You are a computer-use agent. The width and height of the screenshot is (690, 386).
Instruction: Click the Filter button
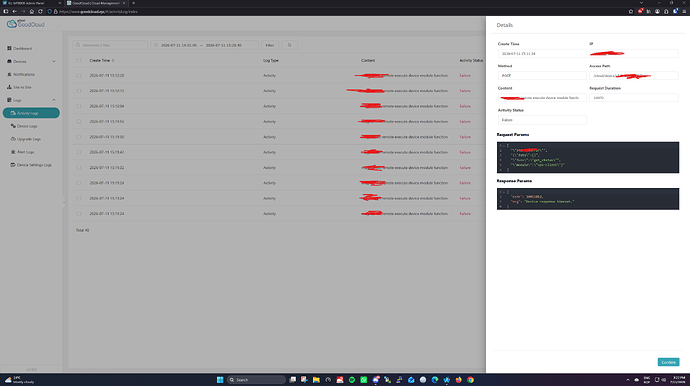[x=270, y=45]
